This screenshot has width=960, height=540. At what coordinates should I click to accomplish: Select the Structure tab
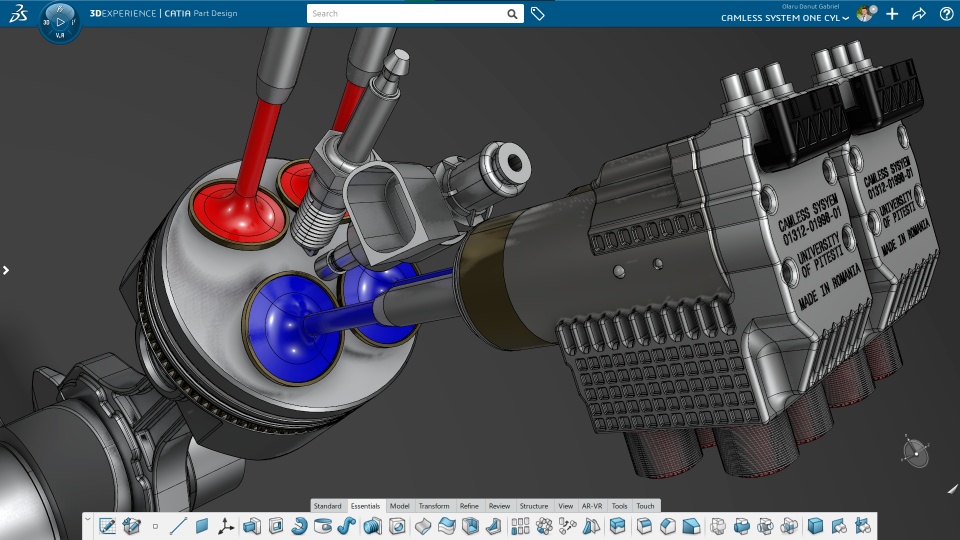[534, 506]
